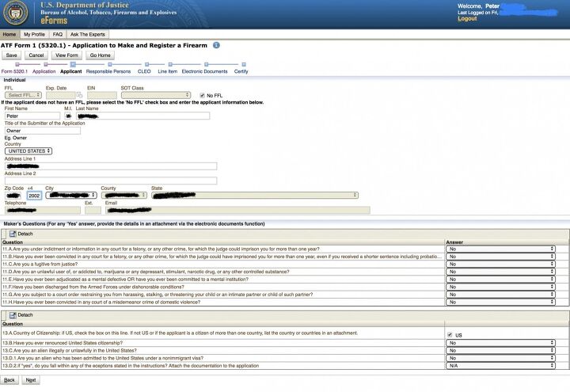Open the SOT Class dropdown
This screenshot has width=570, height=392.
[156, 95]
